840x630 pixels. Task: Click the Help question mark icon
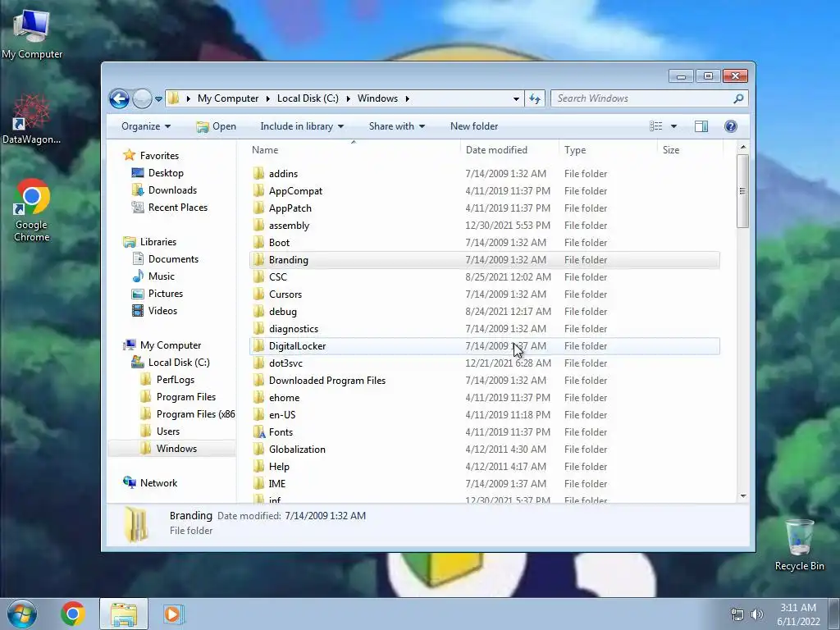(731, 126)
